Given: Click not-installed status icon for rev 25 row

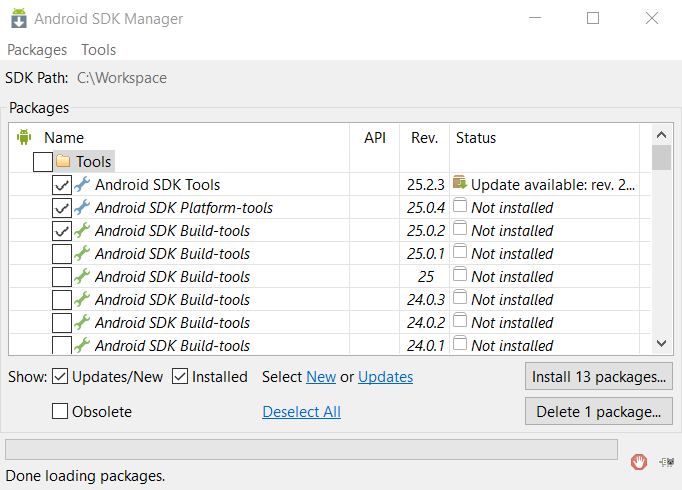Looking at the screenshot, I should (460, 274).
